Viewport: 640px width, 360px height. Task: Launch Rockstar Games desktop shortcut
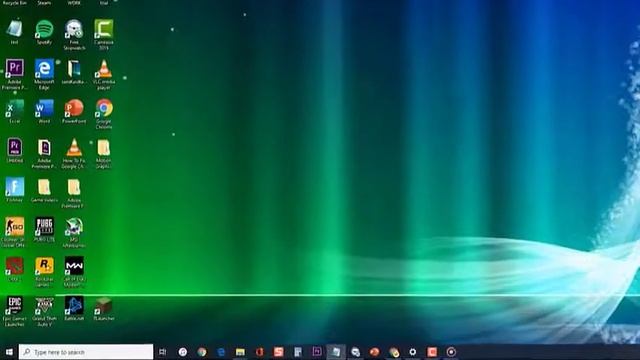coord(44,272)
